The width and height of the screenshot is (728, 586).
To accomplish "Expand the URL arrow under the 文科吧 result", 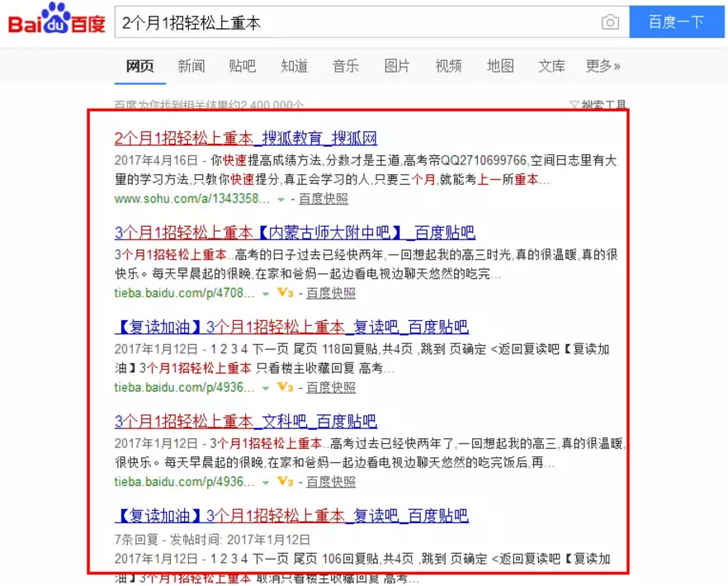I will pyautogui.click(x=265, y=483).
